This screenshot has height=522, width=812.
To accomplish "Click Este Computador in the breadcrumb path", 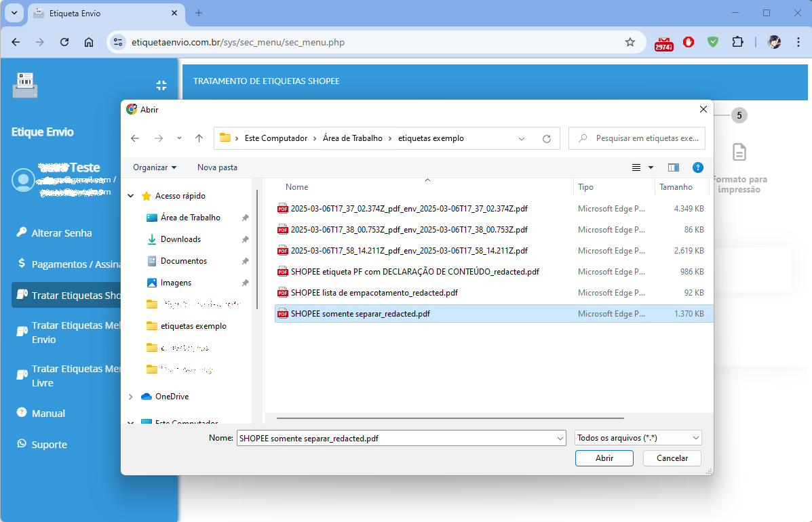I will pos(276,138).
